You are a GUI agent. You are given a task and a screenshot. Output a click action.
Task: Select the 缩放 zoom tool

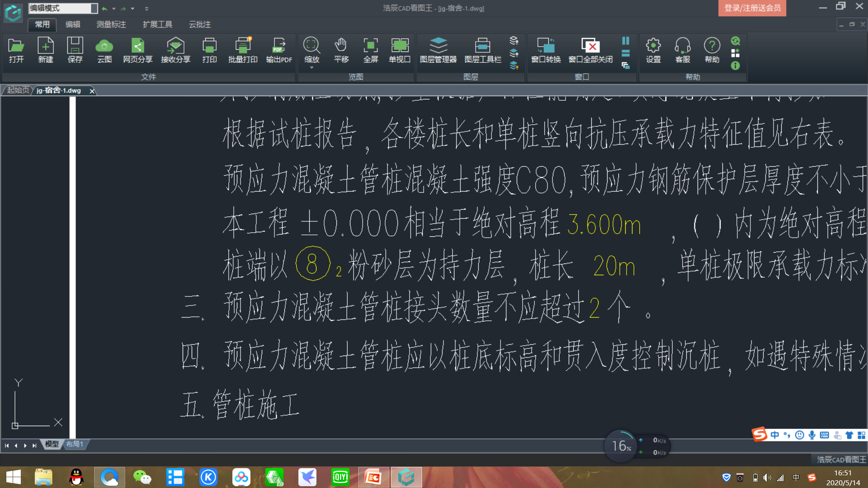pos(311,50)
